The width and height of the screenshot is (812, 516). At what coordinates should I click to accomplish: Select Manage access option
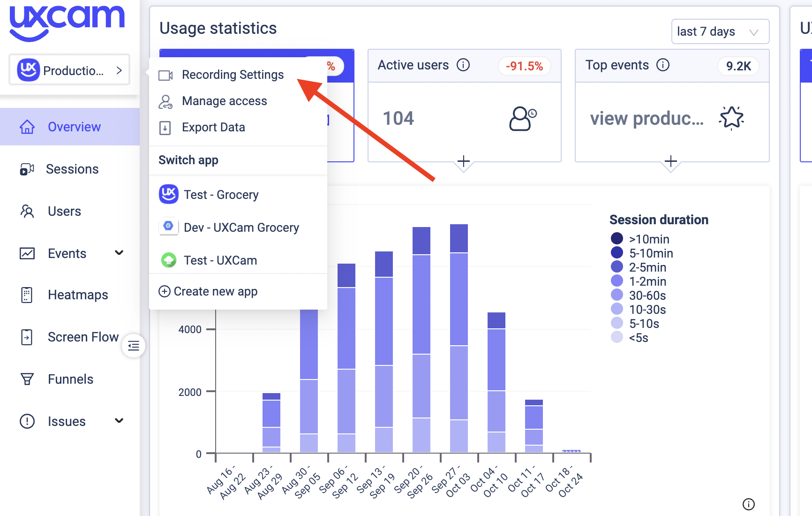[x=224, y=101]
